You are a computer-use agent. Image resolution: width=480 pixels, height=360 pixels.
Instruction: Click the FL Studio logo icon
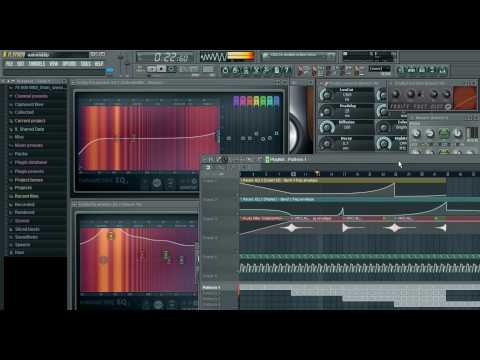point(5,54)
